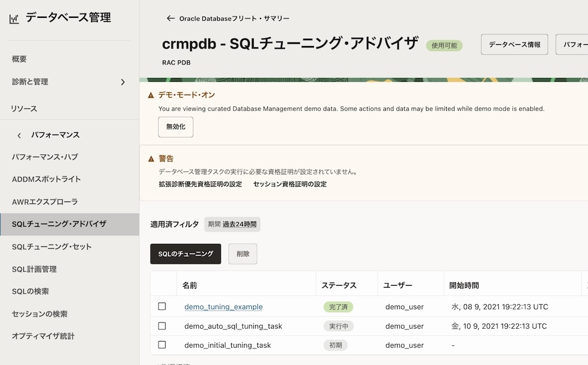Open the demo_tuning_example task link

point(224,307)
